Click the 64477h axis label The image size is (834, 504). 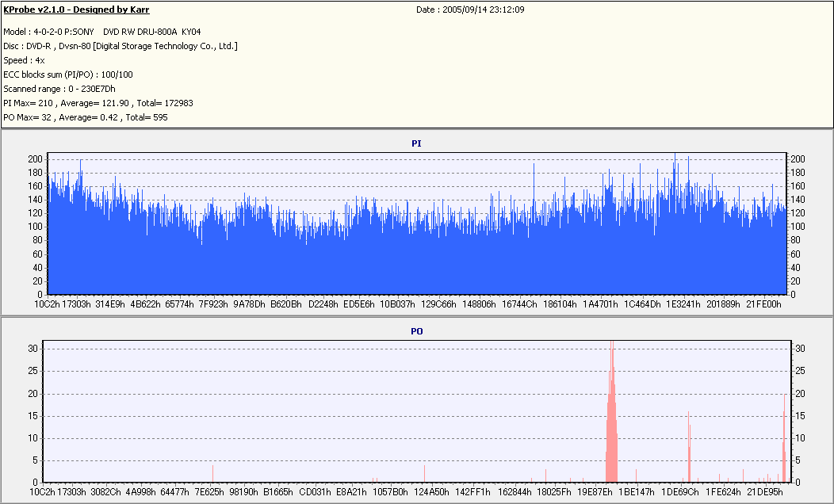pyautogui.click(x=174, y=492)
